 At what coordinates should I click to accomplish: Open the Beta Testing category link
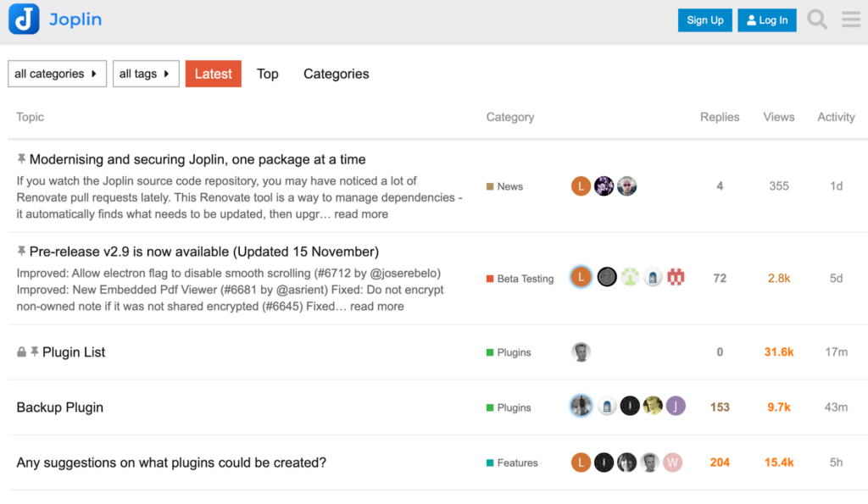(x=525, y=279)
